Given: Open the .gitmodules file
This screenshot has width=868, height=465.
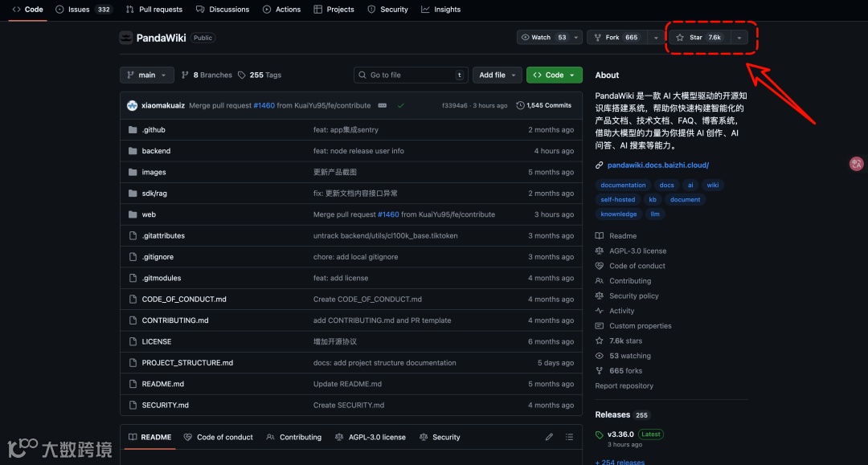Looking at the screenshot, I should (161, 278).
